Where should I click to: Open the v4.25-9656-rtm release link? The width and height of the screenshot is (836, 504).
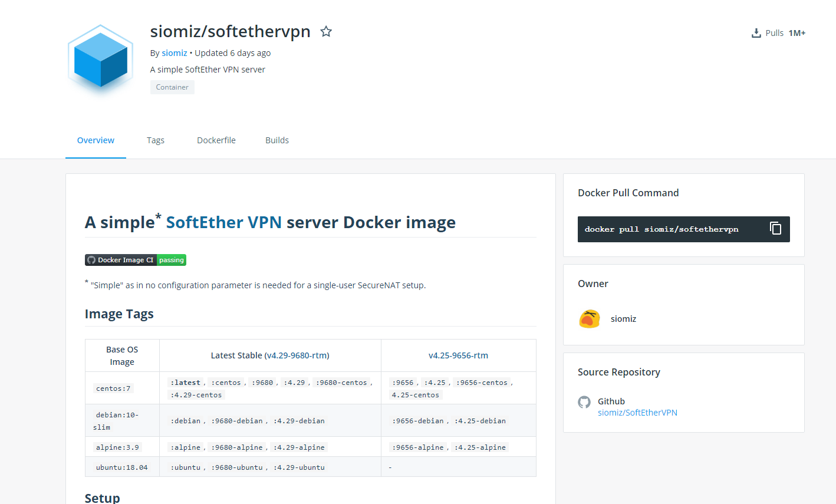(x=458, y=355)
